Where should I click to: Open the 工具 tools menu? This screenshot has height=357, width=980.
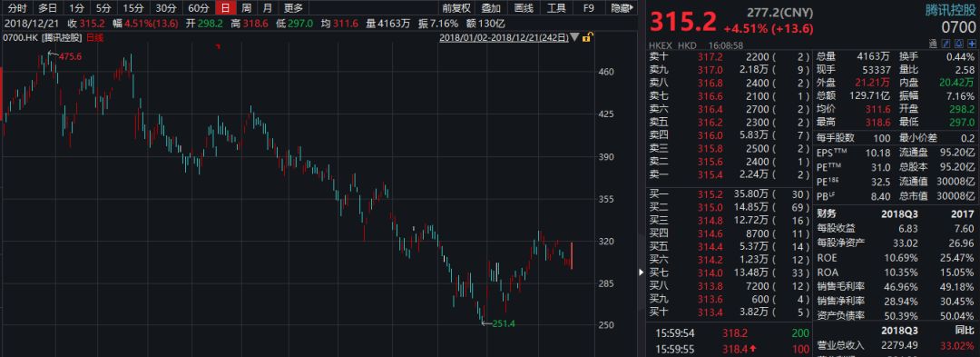(556, 8)
